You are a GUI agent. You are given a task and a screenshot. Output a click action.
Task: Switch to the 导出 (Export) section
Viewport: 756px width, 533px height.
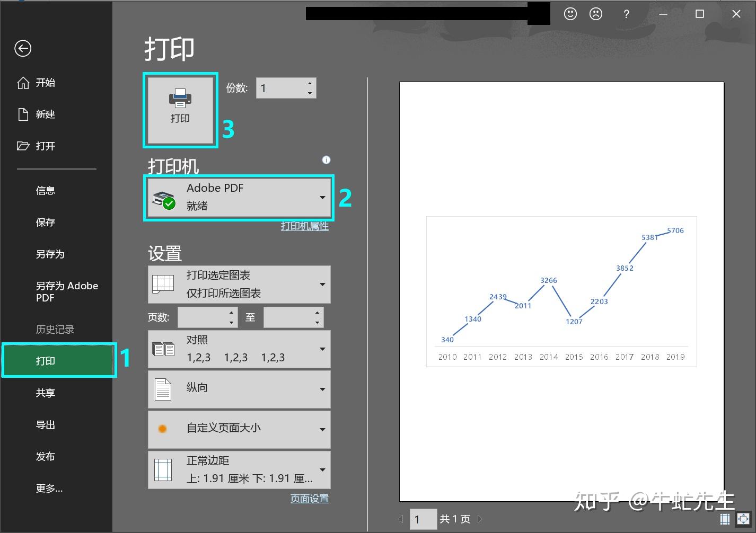[46, 424]
